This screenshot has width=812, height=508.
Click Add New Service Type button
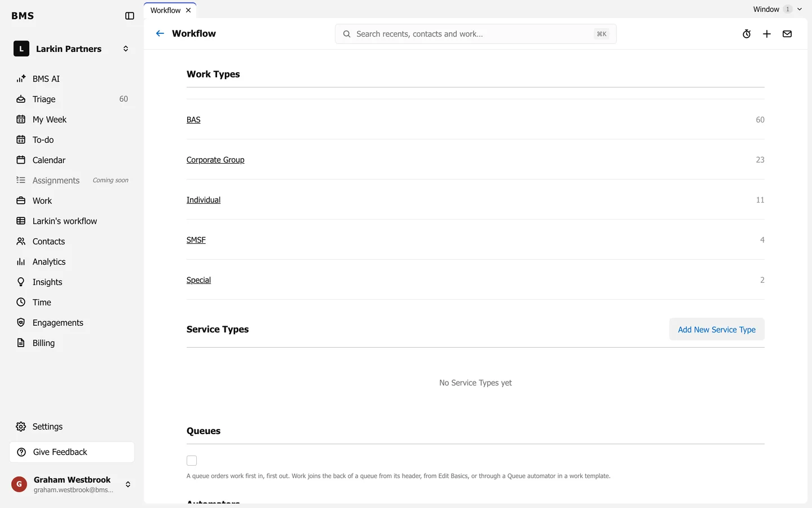[717, 330]
